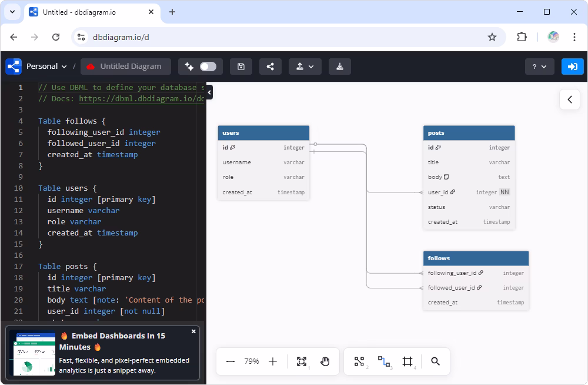Open a new browser tab

pyautogui.click(x=172, y=12)
